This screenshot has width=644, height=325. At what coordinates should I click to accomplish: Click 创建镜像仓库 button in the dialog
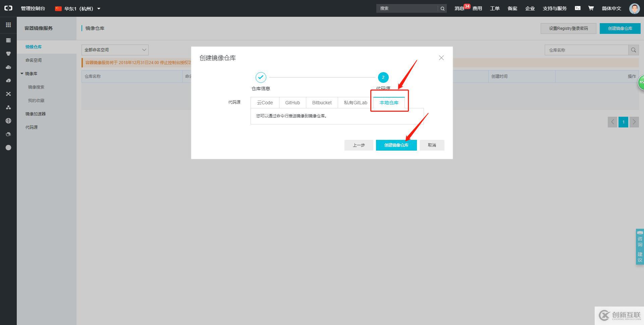click(396, 145)
